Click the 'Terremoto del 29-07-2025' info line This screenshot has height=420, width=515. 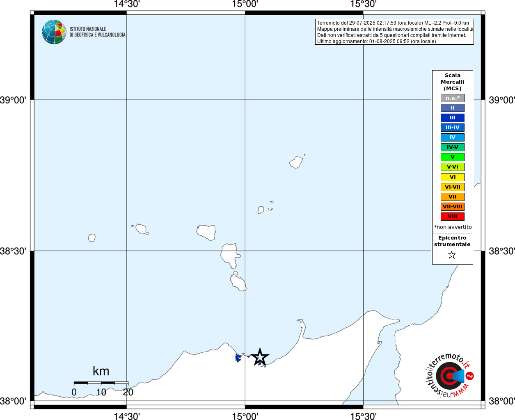coord(393,23)
